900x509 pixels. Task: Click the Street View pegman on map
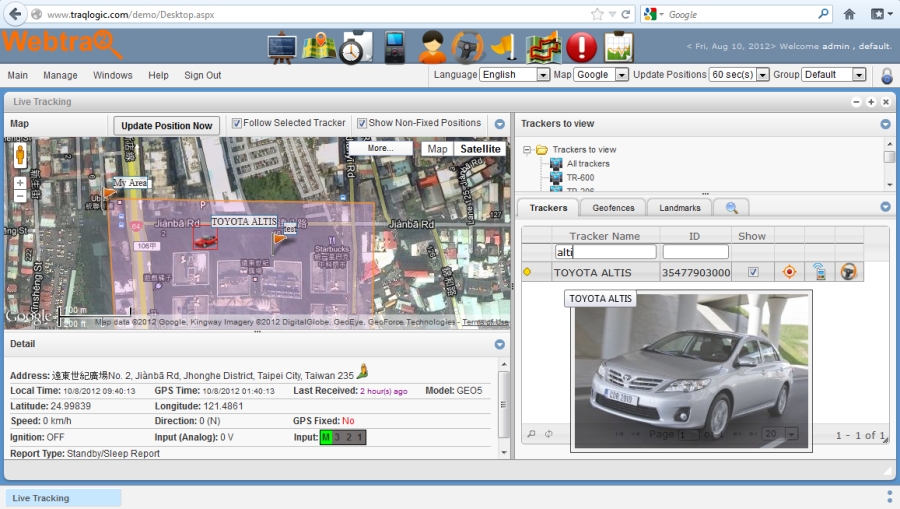coord(20,155)
